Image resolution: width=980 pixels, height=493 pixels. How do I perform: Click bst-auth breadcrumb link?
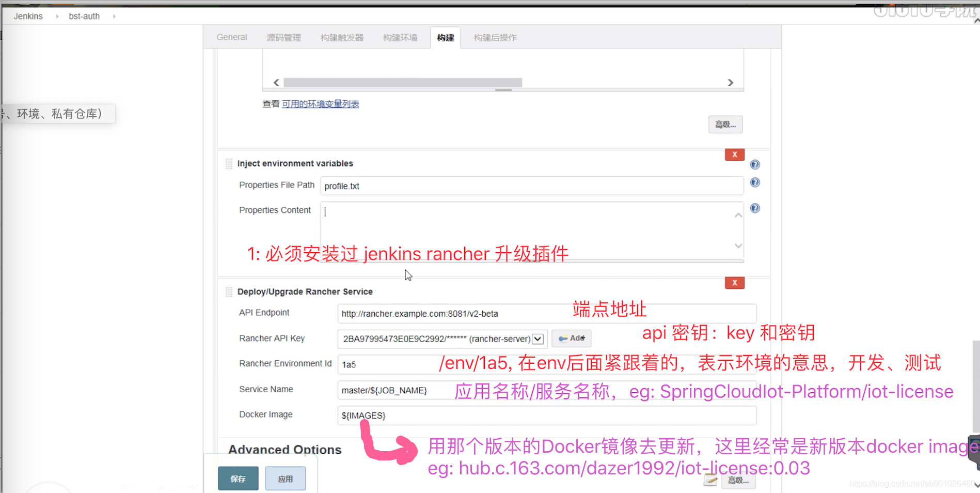(x=84, y=16)
